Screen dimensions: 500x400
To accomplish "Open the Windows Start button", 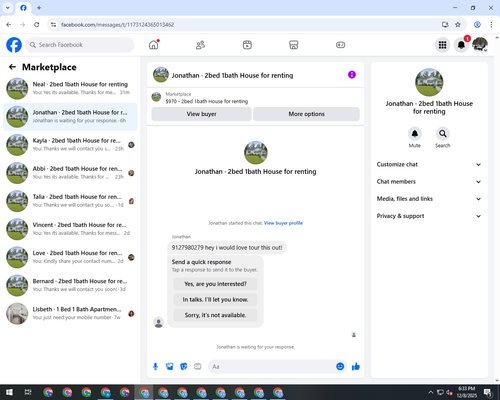I will pyautogui.click(x=9, y=392).
